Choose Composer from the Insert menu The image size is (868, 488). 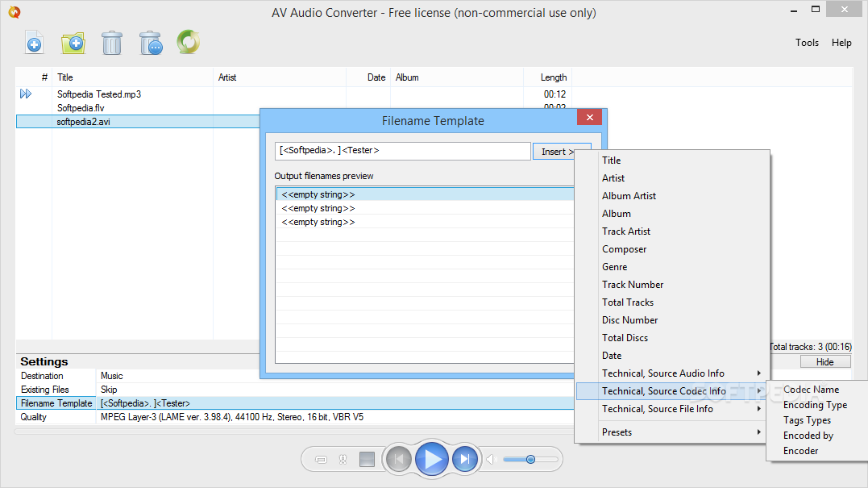624,248
